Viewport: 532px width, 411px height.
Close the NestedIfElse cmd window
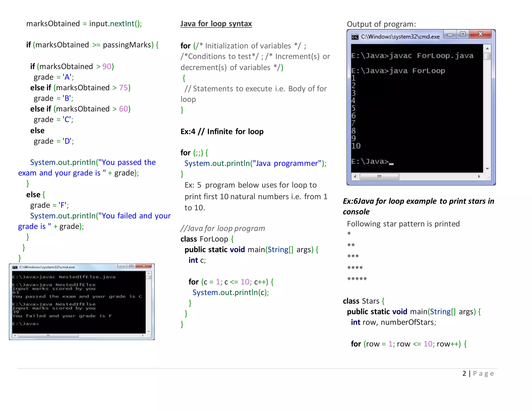click(x=144, y=266)
